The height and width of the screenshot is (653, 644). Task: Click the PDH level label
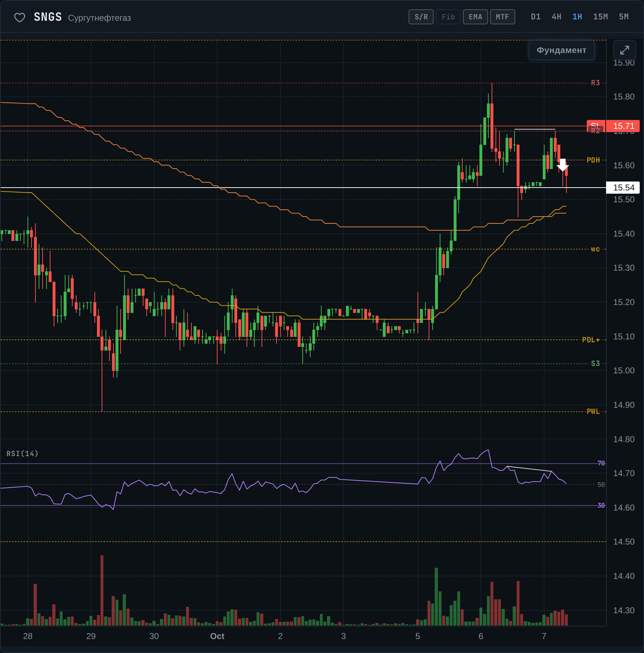(593, 160)
